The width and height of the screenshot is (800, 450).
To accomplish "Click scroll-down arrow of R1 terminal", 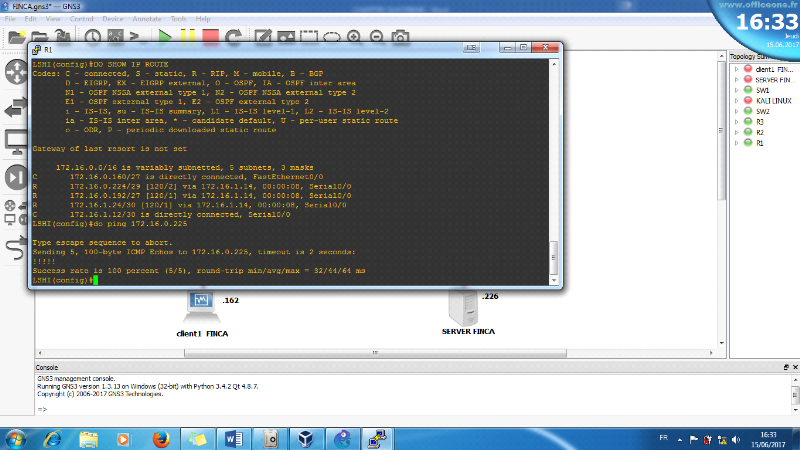I will pos(554,280).
